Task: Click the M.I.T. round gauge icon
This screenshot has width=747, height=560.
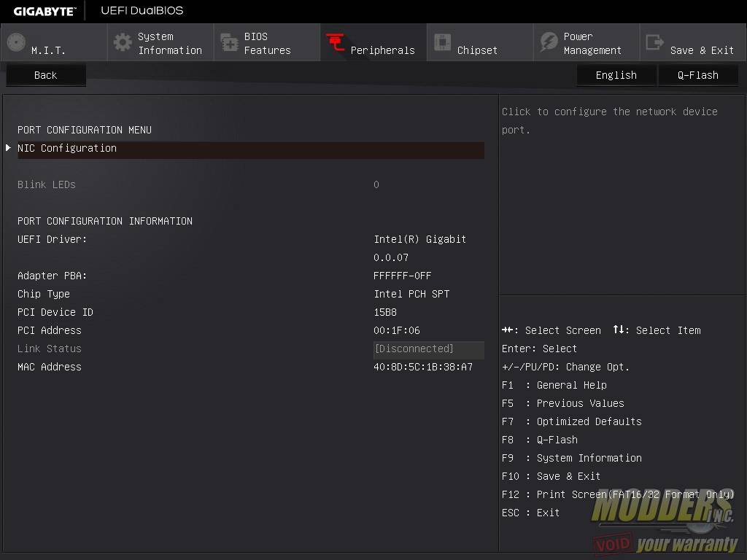Action: click(16, 43)
